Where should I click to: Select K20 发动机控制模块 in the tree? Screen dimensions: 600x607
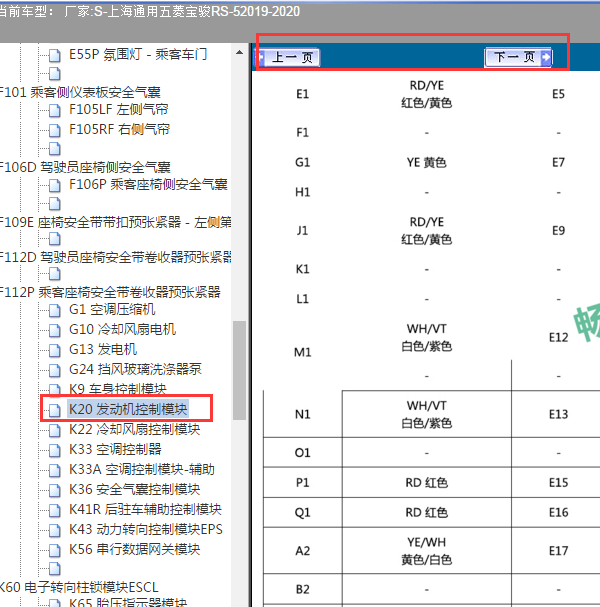128,409
